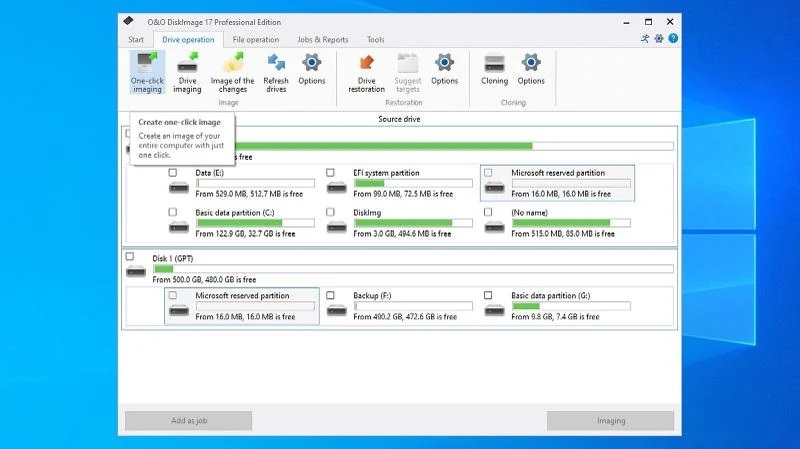The width and height of the screenshot is (800, 449).
Task: Open settings gear in title area
Action: tap(659, 38)
